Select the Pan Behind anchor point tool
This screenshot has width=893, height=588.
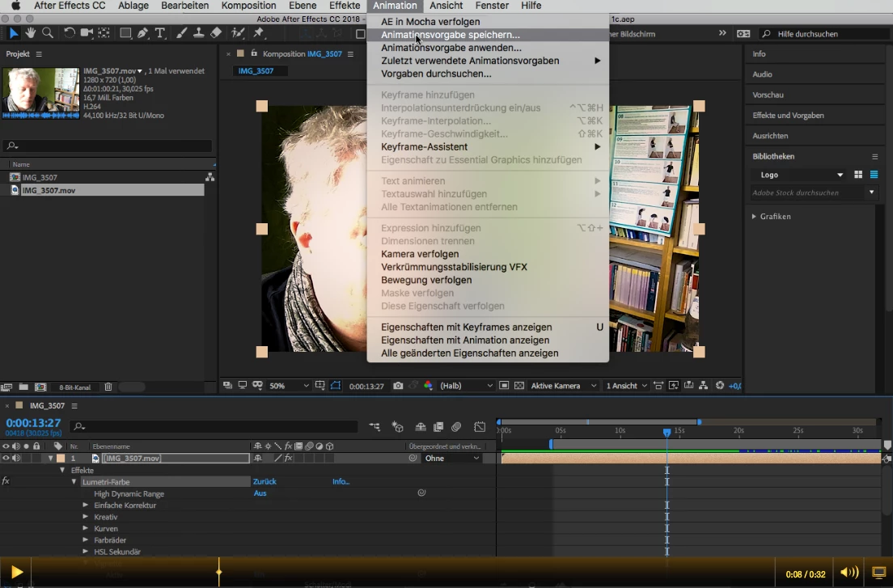pyautogui.click(x=104, y=33)
